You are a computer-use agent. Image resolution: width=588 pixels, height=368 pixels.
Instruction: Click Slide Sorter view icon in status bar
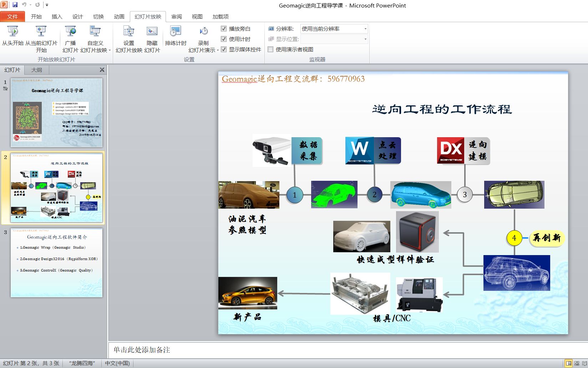click(577, 363)
